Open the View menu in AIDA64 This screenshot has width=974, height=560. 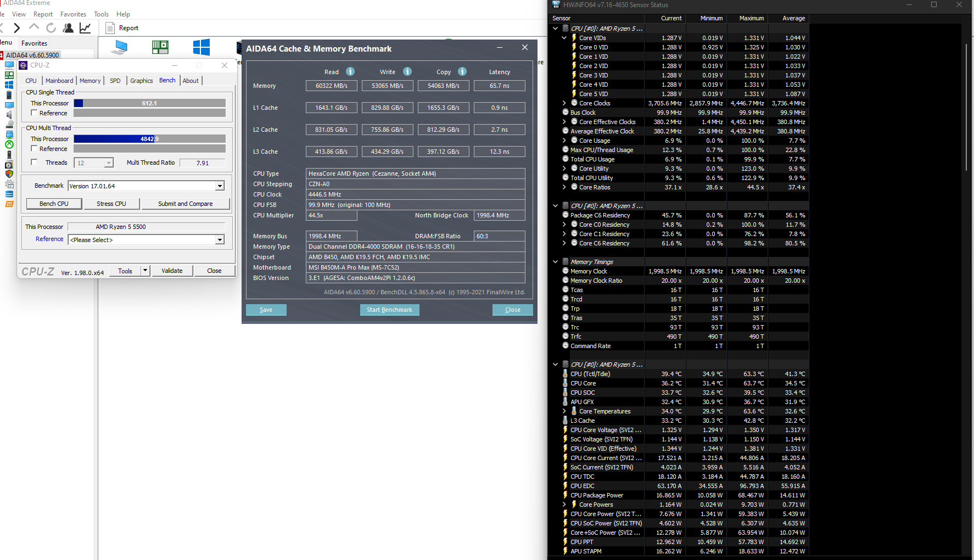(19, 14)
